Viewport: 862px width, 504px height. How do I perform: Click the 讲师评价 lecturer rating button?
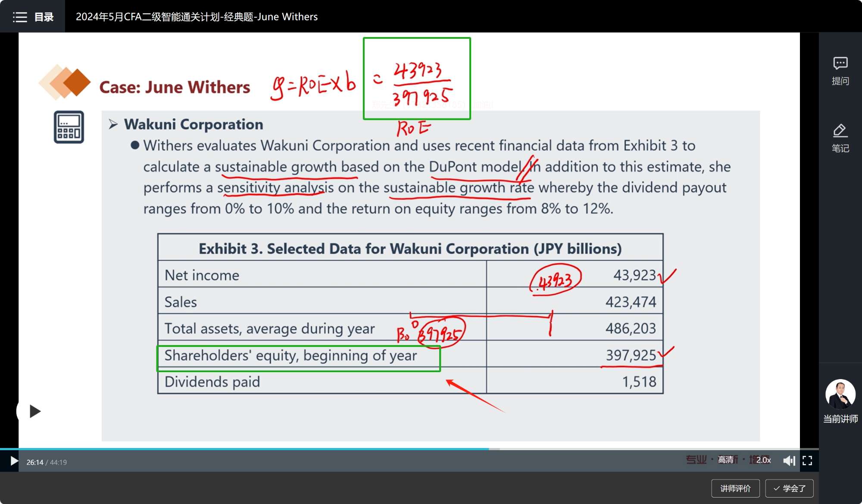click(735, 488)
